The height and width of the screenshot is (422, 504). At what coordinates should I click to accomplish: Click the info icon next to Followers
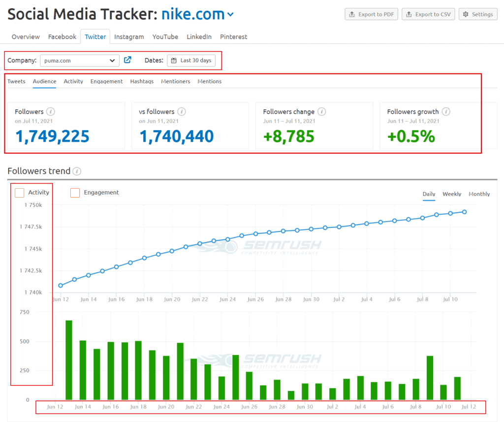point(51,112)
